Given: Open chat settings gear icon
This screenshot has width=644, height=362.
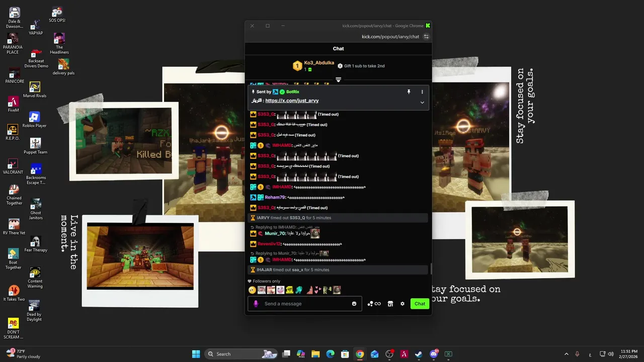Looking at the screenshot, I should click(403, 304).
